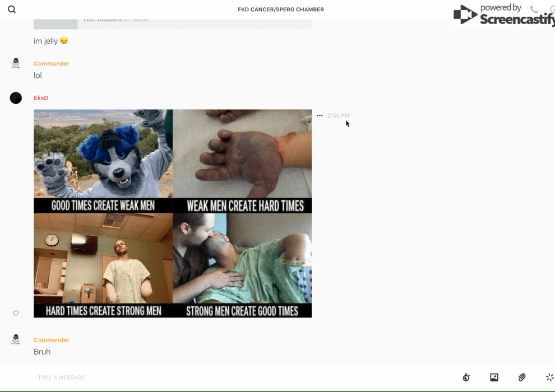Click EksD's black round avatar
The image size is (555, 392).
click(16, 98)
